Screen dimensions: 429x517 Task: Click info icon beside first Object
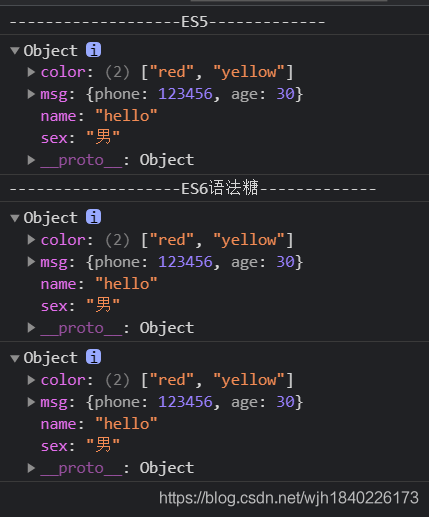click(x=93, y=50)
